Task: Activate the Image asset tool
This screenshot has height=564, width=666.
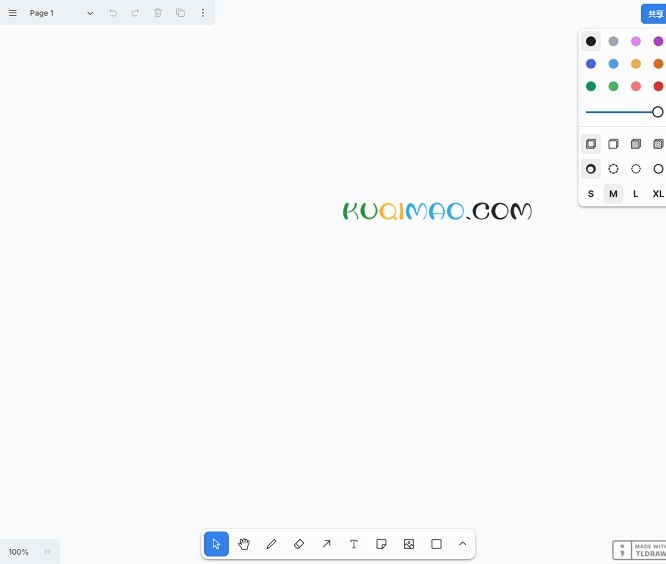Action: tap(409, 544)
